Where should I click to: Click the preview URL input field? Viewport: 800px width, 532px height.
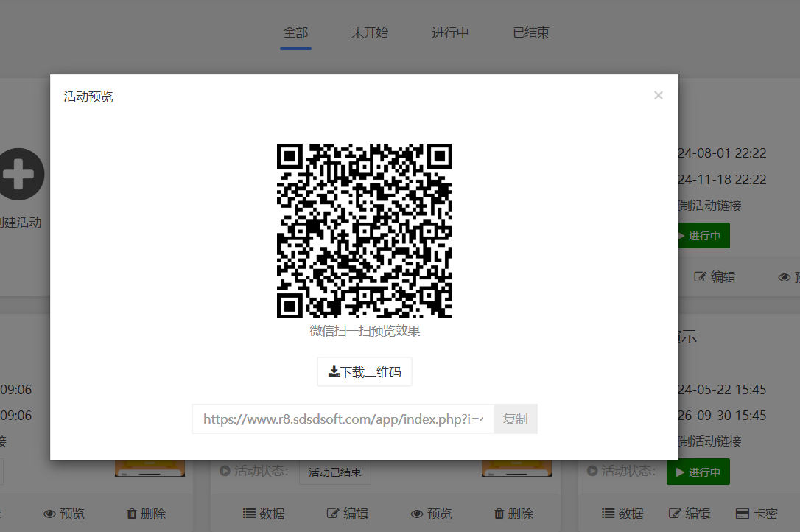pos(343,419)
